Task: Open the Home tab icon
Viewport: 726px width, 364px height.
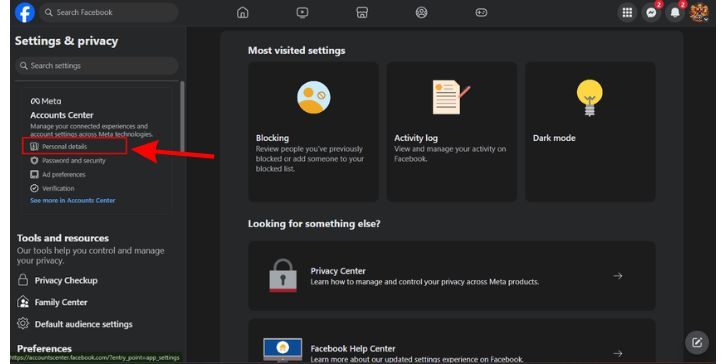Action: pos(243,13)
